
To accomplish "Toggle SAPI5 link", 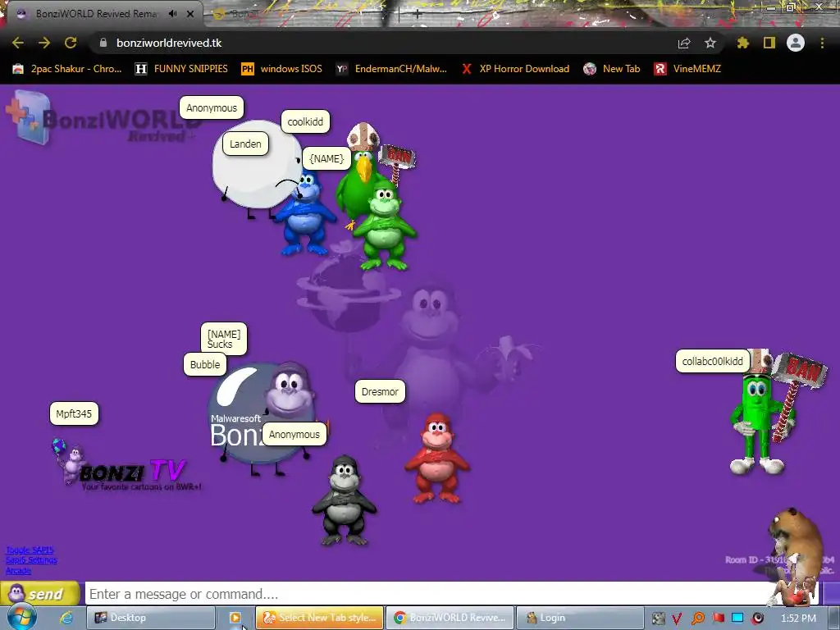I will pos(30,550).
